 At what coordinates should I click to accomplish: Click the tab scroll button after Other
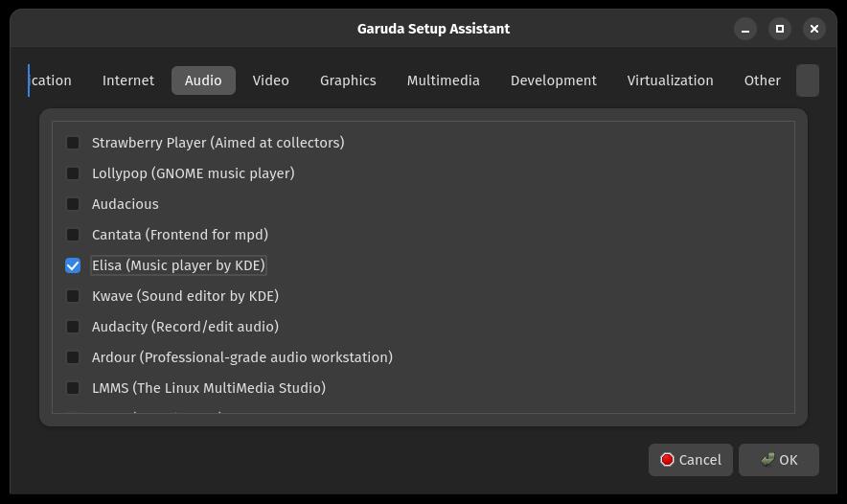(x=808, y=80)
